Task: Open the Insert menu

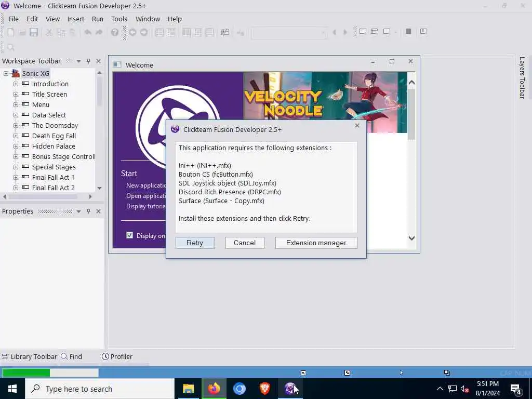Action: (x=76, y=19)
